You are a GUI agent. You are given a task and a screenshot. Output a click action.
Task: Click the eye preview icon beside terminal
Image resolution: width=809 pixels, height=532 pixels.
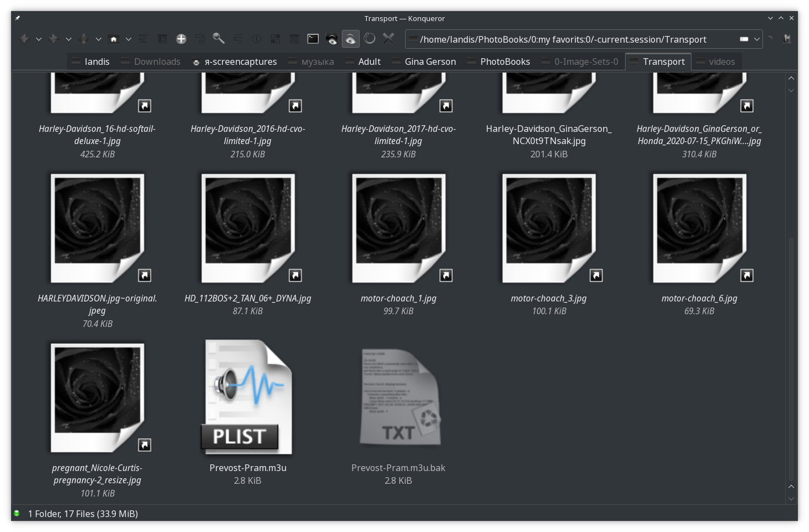pyautogui.click(x=332, y=39)
